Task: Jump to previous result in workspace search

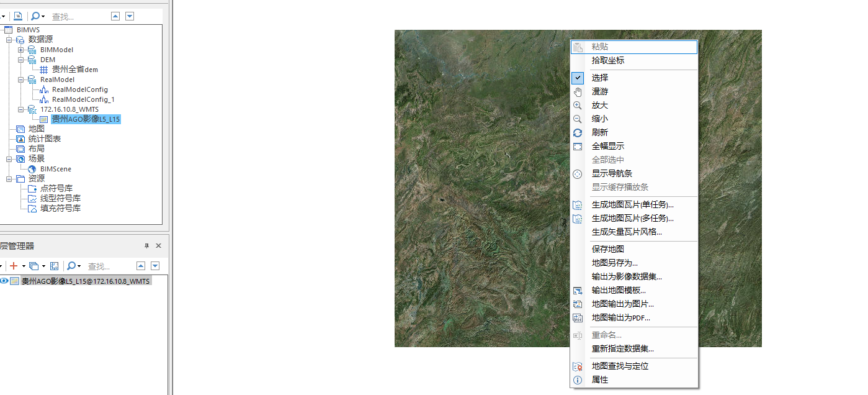Action: pyautogui.click(x=115, y=16)
